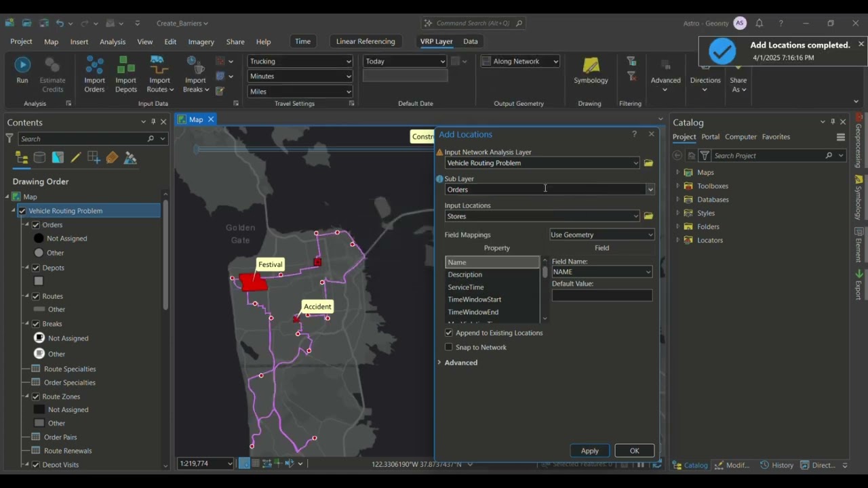Open the Share As button menu

[738, 76]
